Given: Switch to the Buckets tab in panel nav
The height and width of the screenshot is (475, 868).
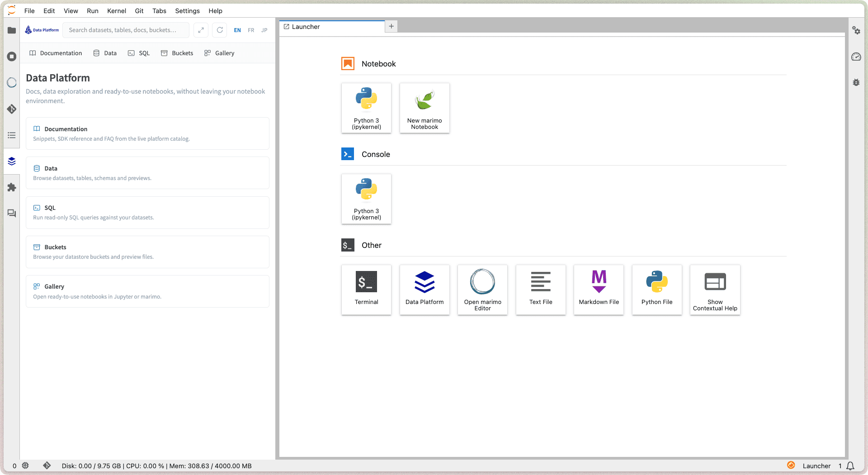Looking at the screenshot, I should coord(177,53).
